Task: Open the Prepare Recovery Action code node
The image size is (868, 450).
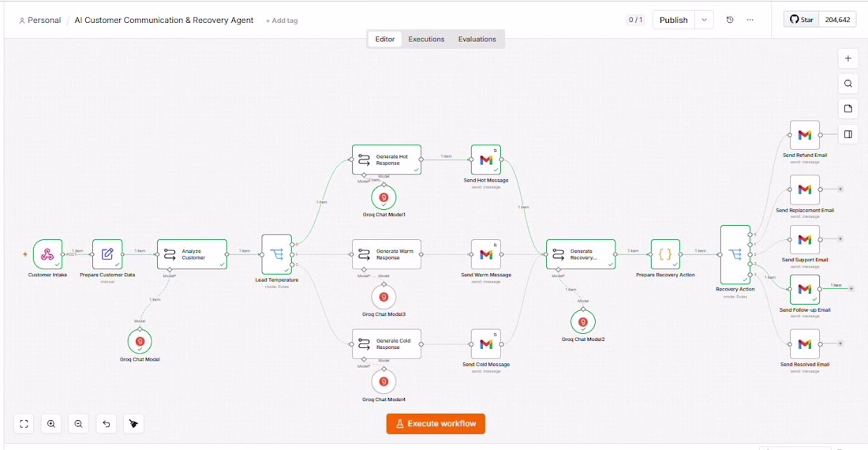Action: coord(665,254)
